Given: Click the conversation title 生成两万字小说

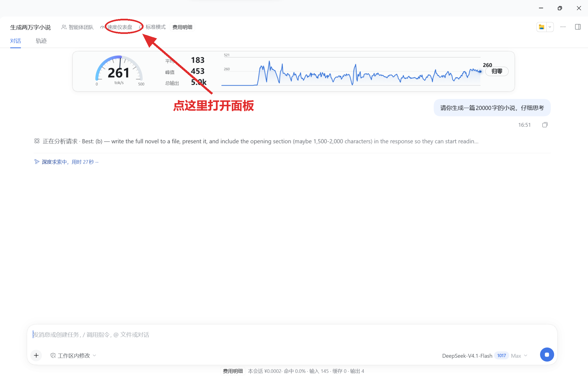Looking at the screenshot, I should click(x=30, y=27).
